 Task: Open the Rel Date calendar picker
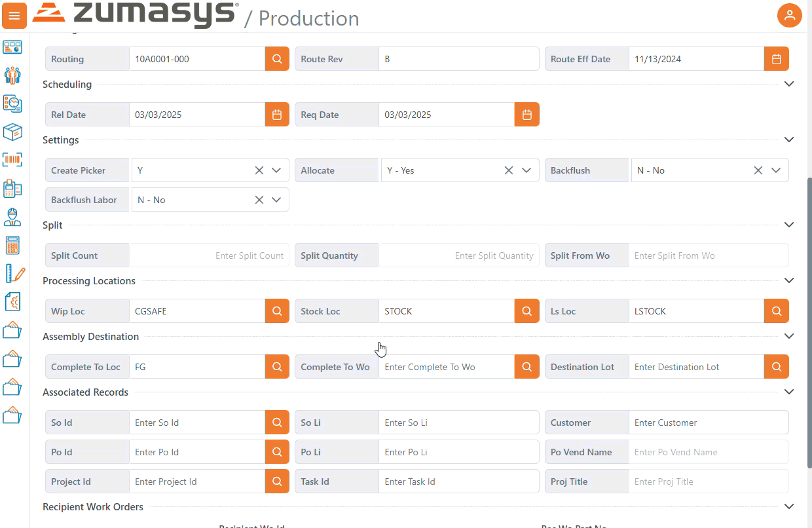click(x=277, y=115)
